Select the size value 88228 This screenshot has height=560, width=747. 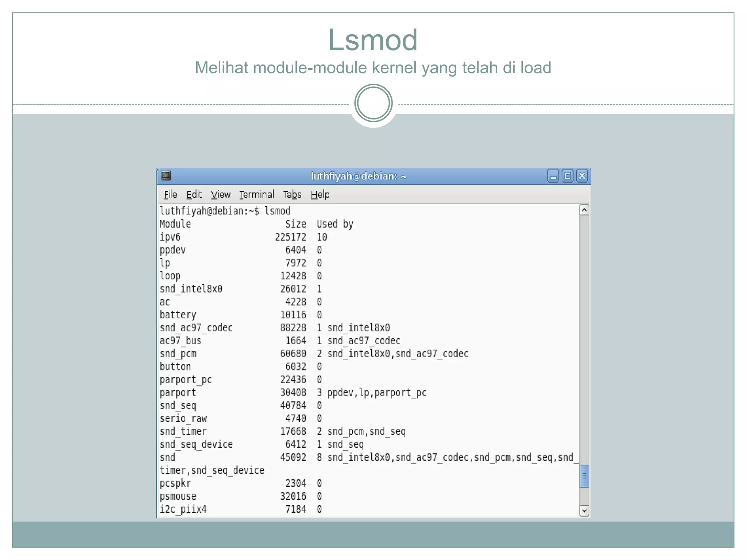tap(293, 328)
